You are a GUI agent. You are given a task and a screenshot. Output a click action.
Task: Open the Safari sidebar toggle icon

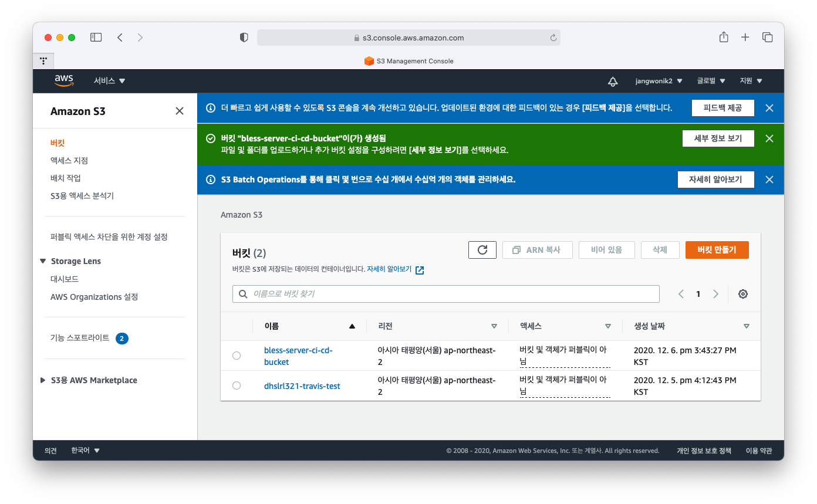tap(96, 37)
